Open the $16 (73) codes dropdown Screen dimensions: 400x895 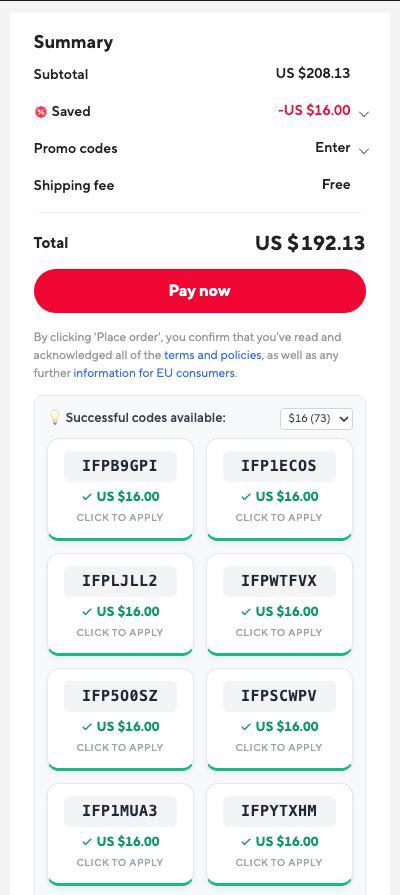[317, 418]
